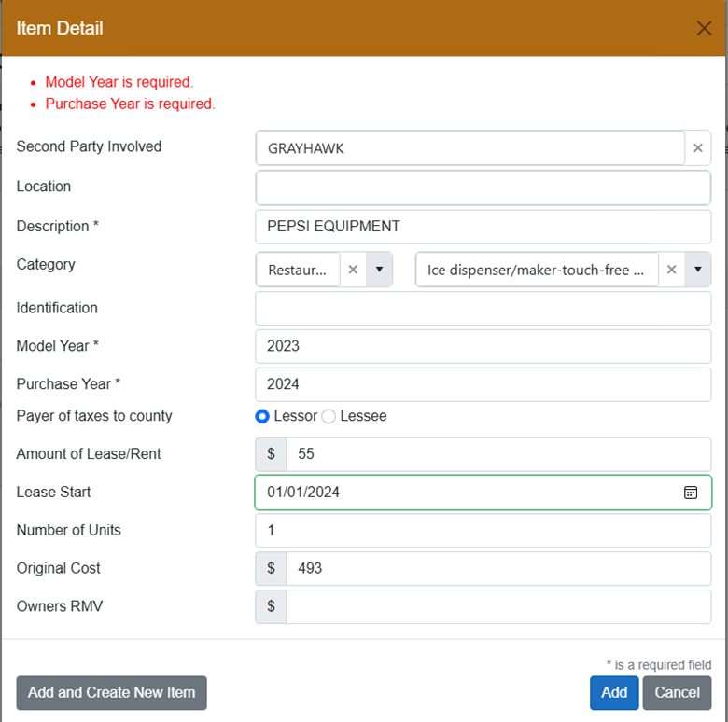Click the Add button

(613, 692)
